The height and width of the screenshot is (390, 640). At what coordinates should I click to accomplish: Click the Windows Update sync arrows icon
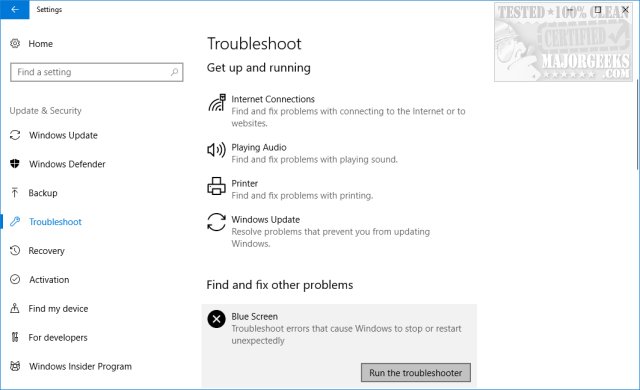pyautogui.click(x=216, y=222)
